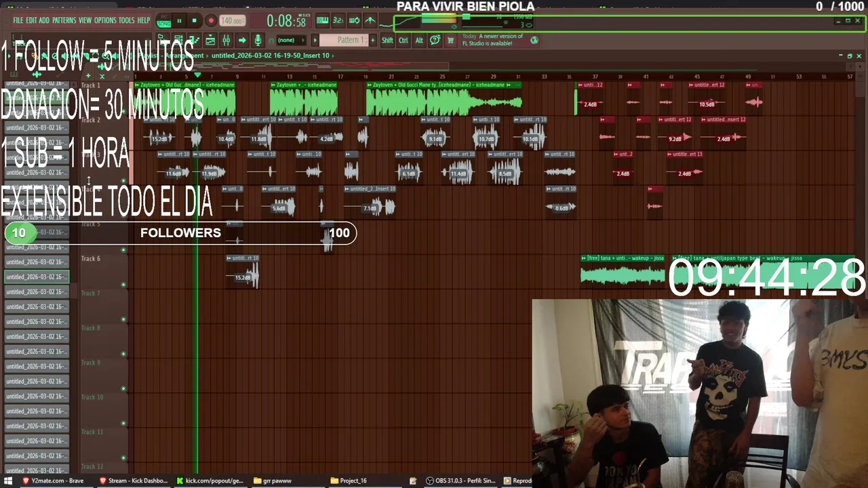Image resolution: width=868 pixels, height=488 pixels.
Task: Click the microphone recording icon
Action: click(x=258, y=40)
